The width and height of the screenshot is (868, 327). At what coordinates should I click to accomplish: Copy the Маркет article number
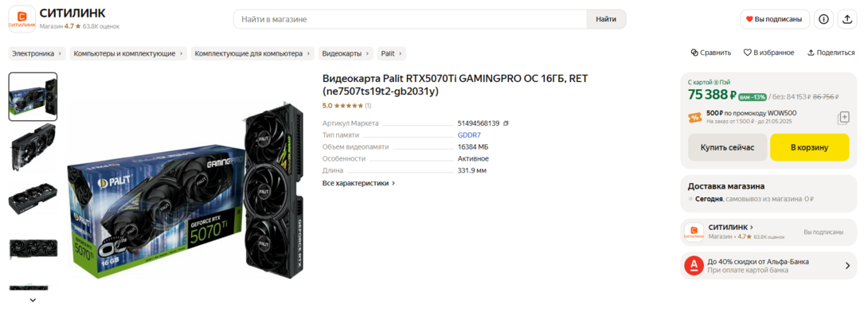pyautogui.click(x=506, y=123)
